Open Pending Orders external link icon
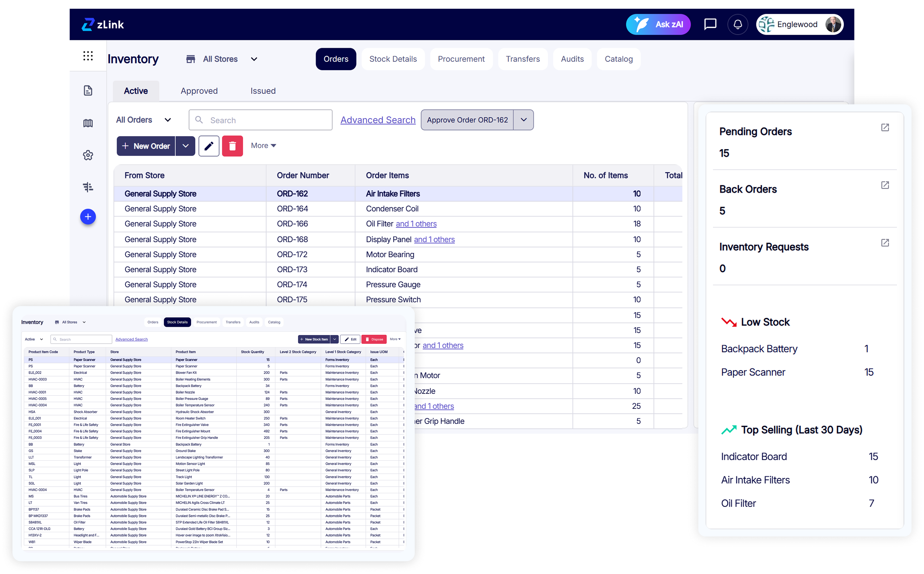The width and height of the screenshot is (924, 574). (885, 128)
